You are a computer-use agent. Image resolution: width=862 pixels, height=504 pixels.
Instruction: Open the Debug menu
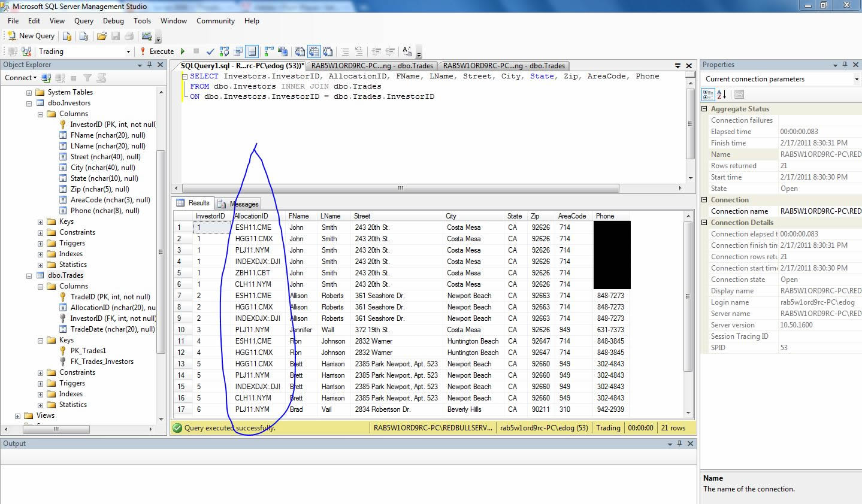coord(113,21)
